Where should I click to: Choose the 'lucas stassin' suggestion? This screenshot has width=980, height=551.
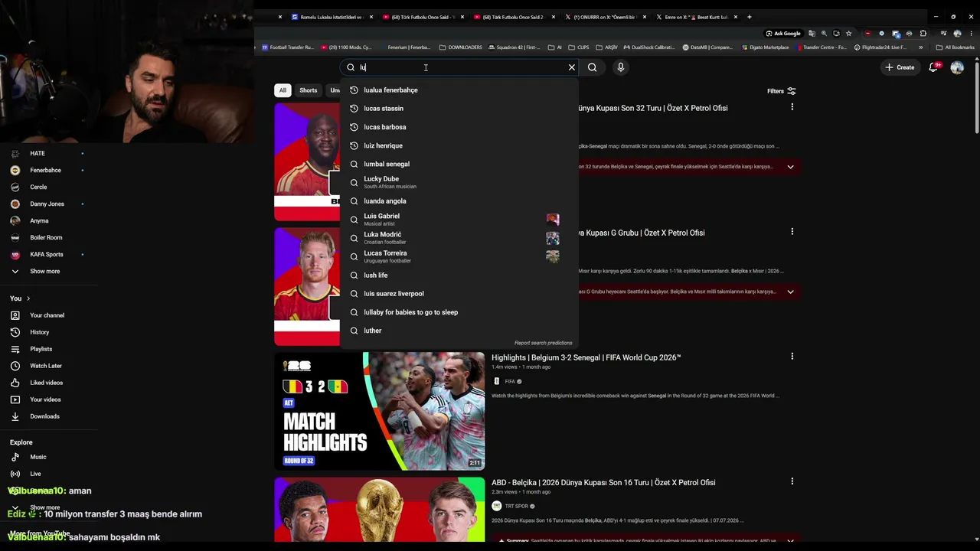[x=459, y=109]
